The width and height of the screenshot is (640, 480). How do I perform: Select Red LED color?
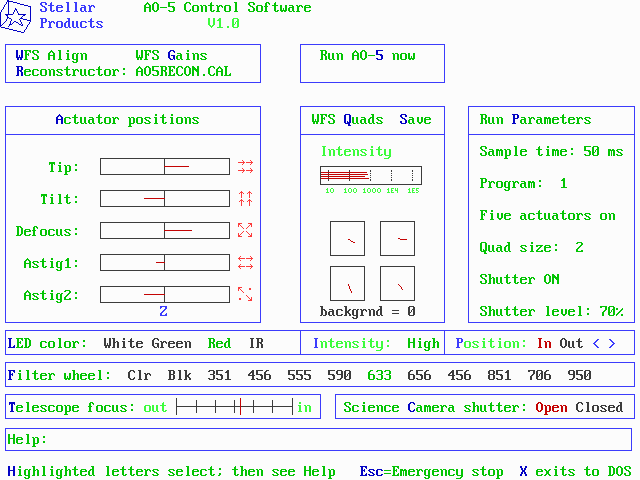(219, 343)
